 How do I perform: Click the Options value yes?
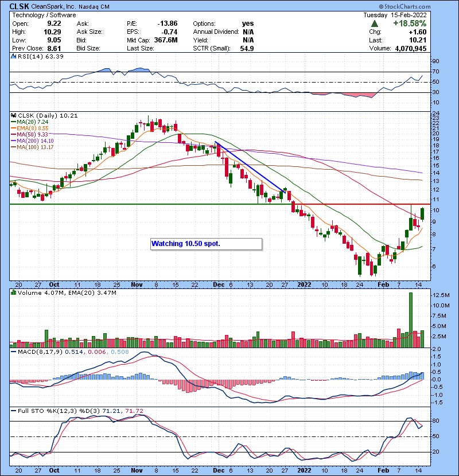tap(248, 24)
